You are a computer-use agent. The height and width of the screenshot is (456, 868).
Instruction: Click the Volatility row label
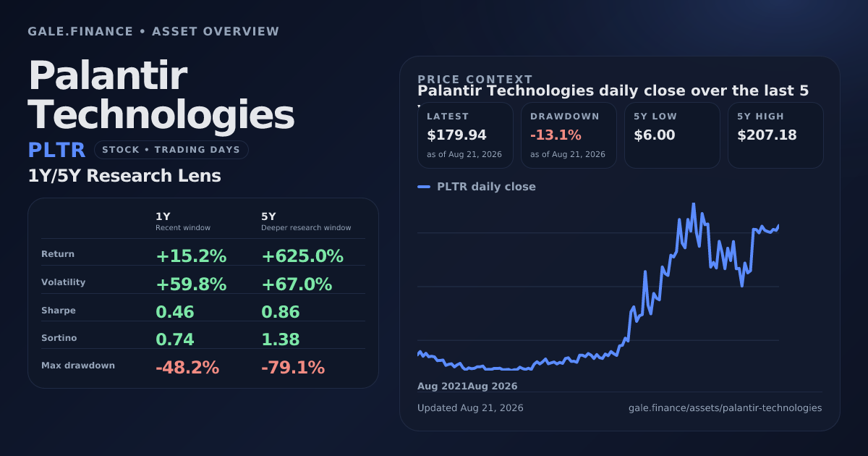(x=63, y=282)
